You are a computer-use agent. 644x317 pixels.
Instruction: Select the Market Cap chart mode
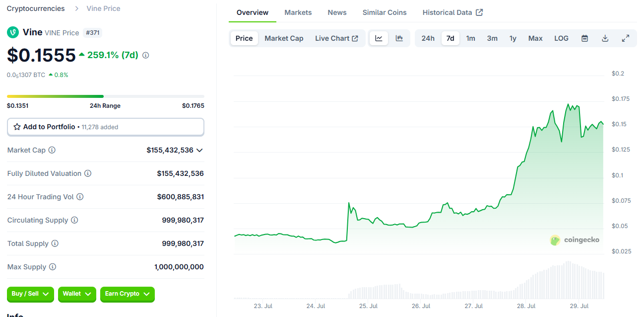pos(284,38)
